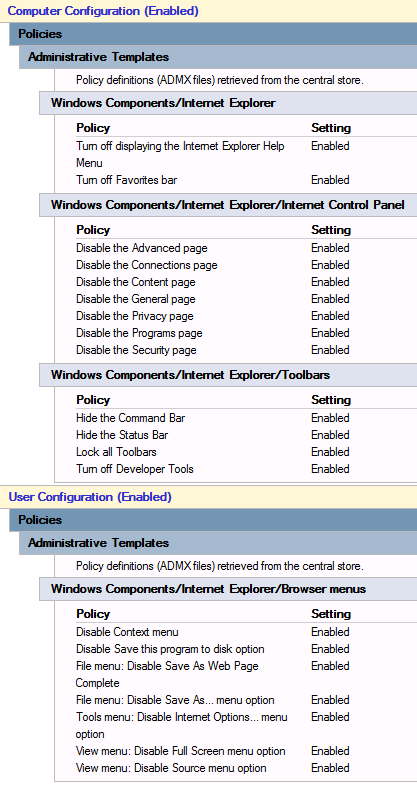Select the Disable the Security page policy
This screenshot has width=417, height=793.
pos(136,350)
